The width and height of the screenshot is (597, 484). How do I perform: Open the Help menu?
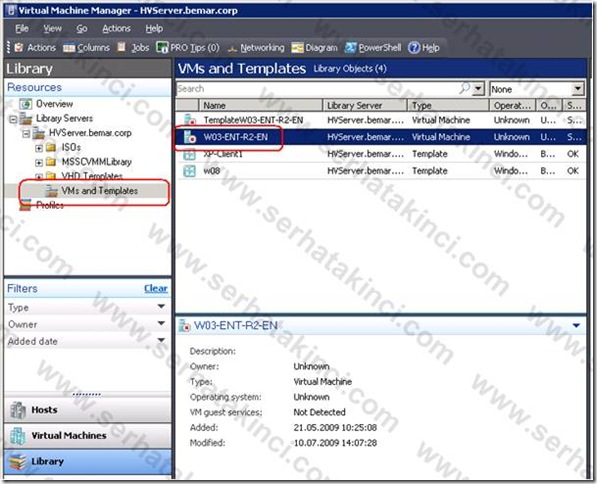(154, 29)
